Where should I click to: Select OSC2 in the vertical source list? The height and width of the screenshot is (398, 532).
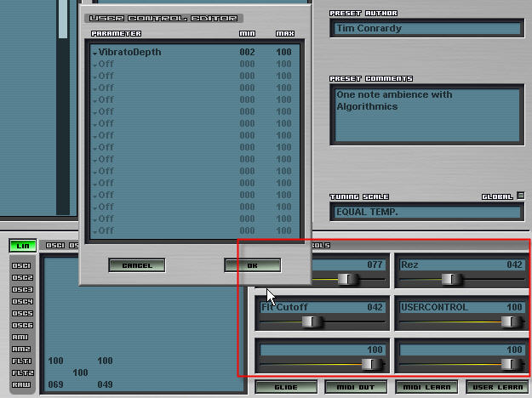pyautogui.click(x=22, y=277)
